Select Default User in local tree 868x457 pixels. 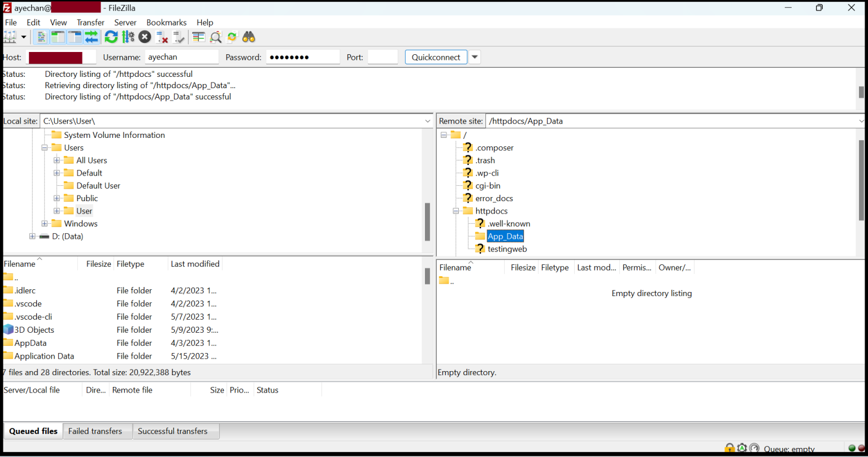point(98,186)
